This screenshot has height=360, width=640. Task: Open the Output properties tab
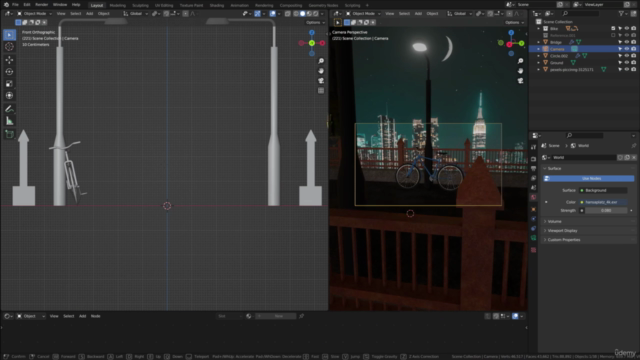click(533, 168)
